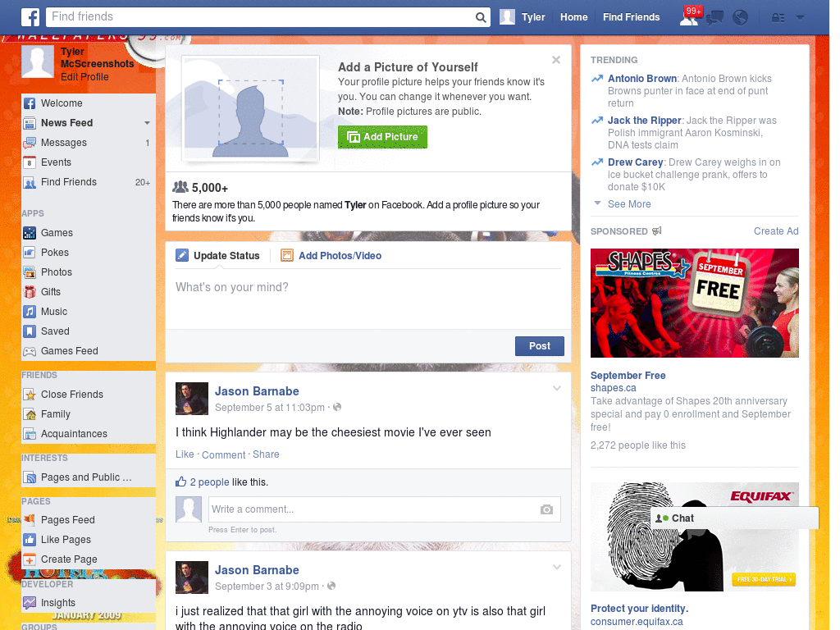Open the Jack the Ripper trending topic
Image resolution: width=840 pixels, height=630 pixels.
(645, 120)
